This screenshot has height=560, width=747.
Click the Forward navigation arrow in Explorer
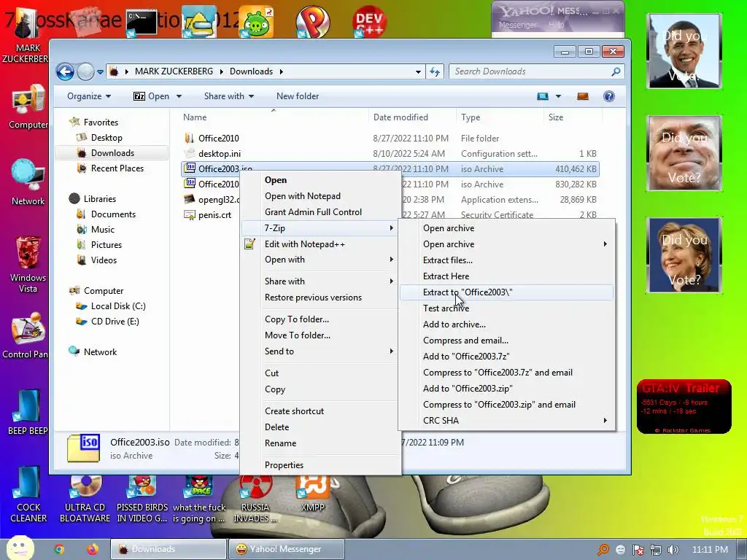(85, 72)
